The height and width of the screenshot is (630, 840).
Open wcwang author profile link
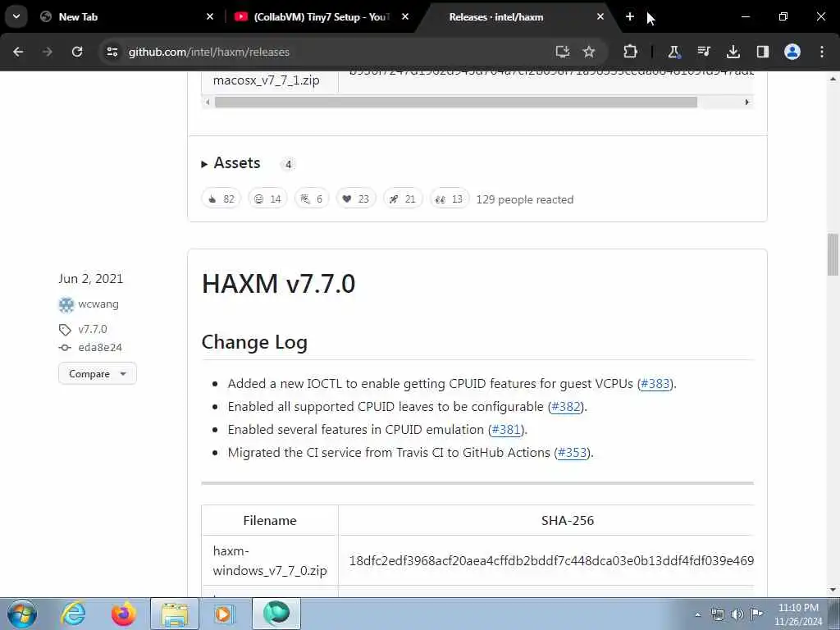[98, 304]
